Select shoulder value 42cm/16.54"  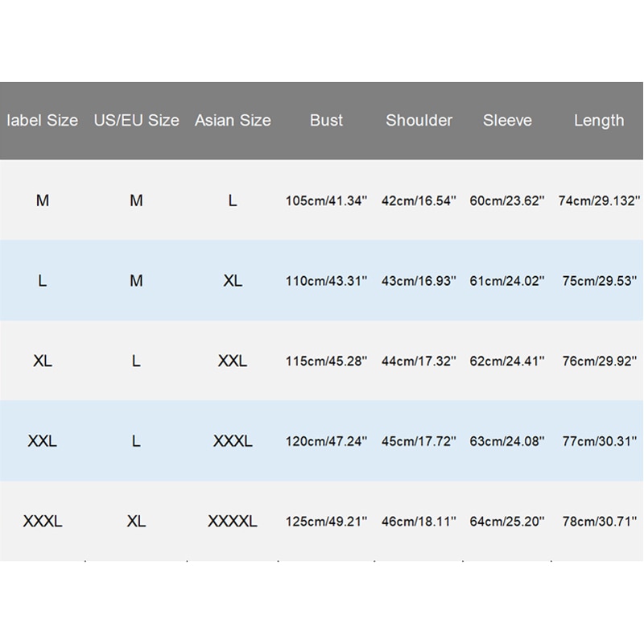pyautogui.click(x=419, y=200)
